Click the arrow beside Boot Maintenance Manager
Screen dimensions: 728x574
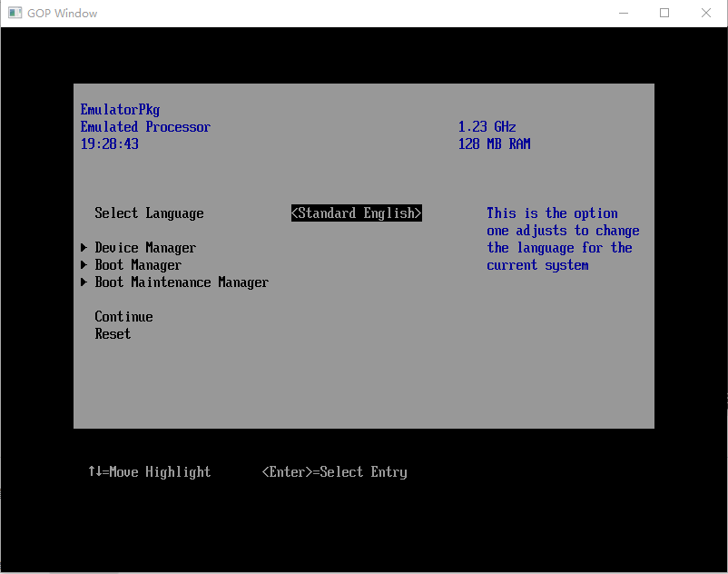(84, 282)
